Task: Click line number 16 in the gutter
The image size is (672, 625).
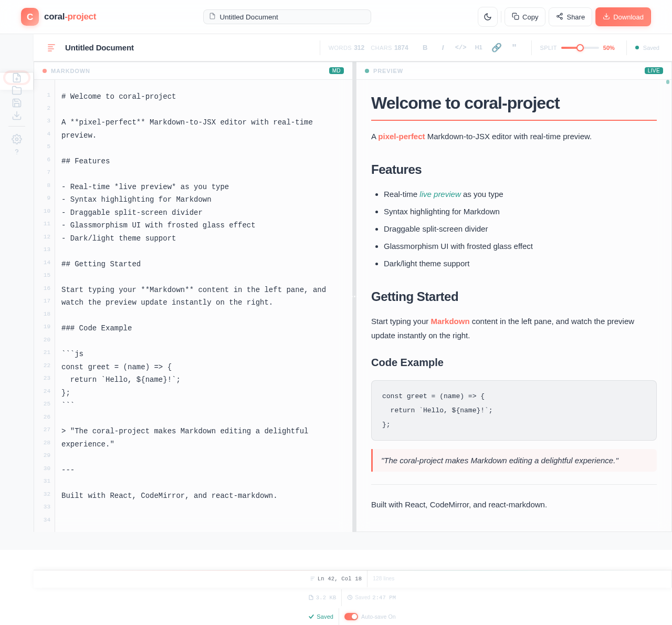Action: point(47,288)
